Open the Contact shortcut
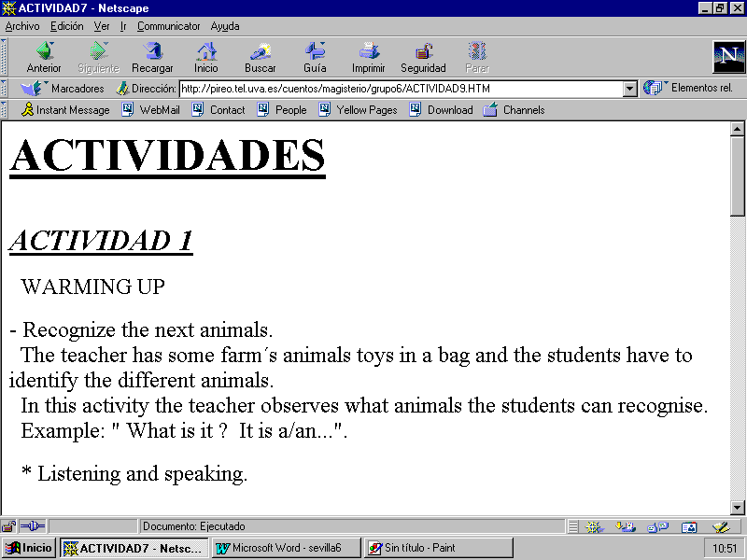747x560 pixels. (x=218, y=110)
